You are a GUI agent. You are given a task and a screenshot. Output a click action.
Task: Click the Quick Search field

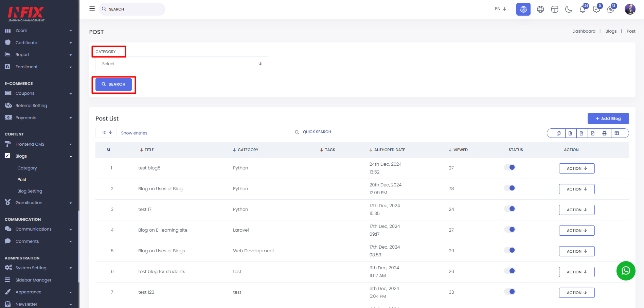336,132
